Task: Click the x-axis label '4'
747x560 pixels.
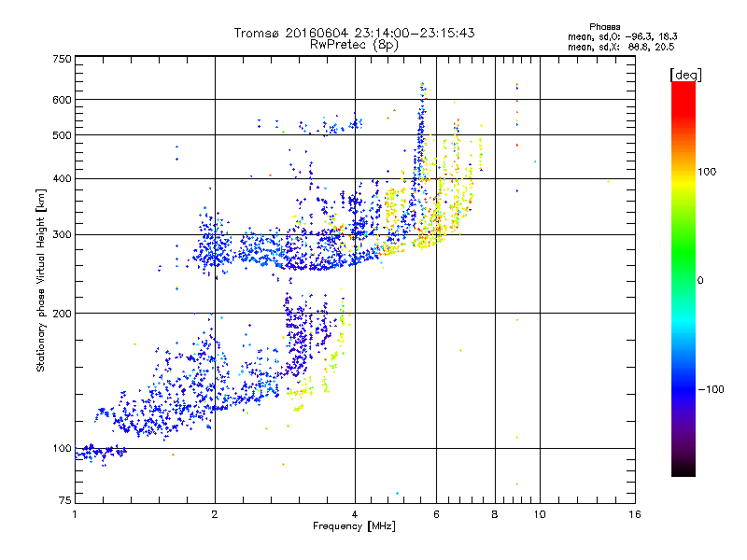Action: (x=355, y=514)
